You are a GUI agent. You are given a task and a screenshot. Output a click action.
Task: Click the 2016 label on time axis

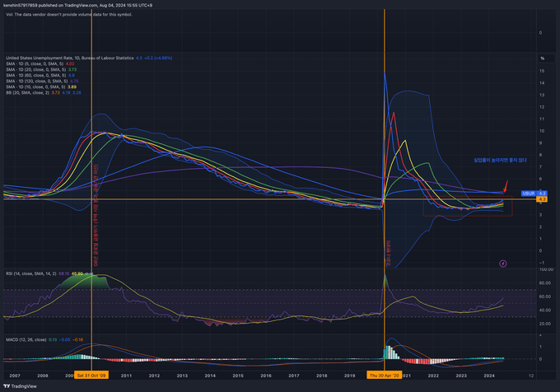pyautogui.click(x=266, y=376)
